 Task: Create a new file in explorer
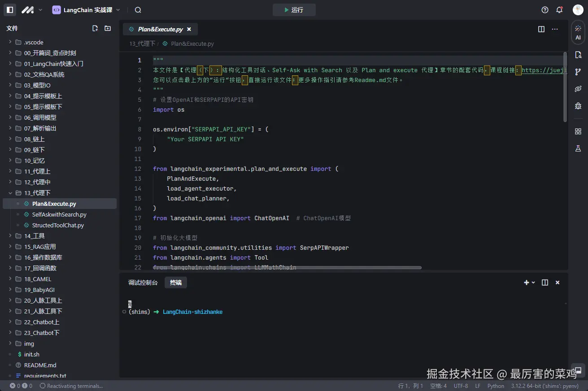pyautogui.click(x=95, y=28)
